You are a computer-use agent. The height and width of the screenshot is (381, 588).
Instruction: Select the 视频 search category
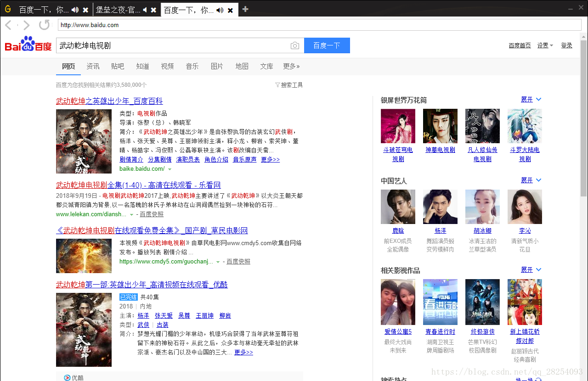(167, 66)
